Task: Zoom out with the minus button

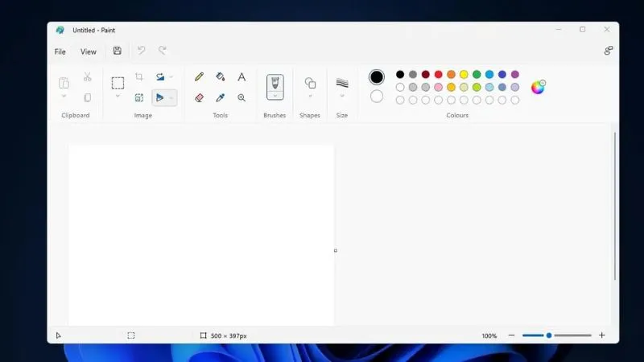Action: click(511, 335)
